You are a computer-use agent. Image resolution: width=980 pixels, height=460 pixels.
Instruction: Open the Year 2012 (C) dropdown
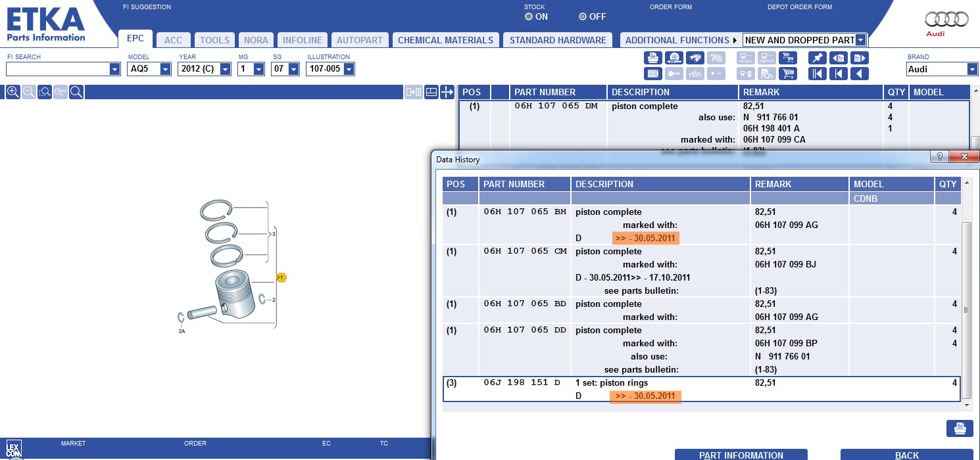pyautogui.click(x=225, y=69)
